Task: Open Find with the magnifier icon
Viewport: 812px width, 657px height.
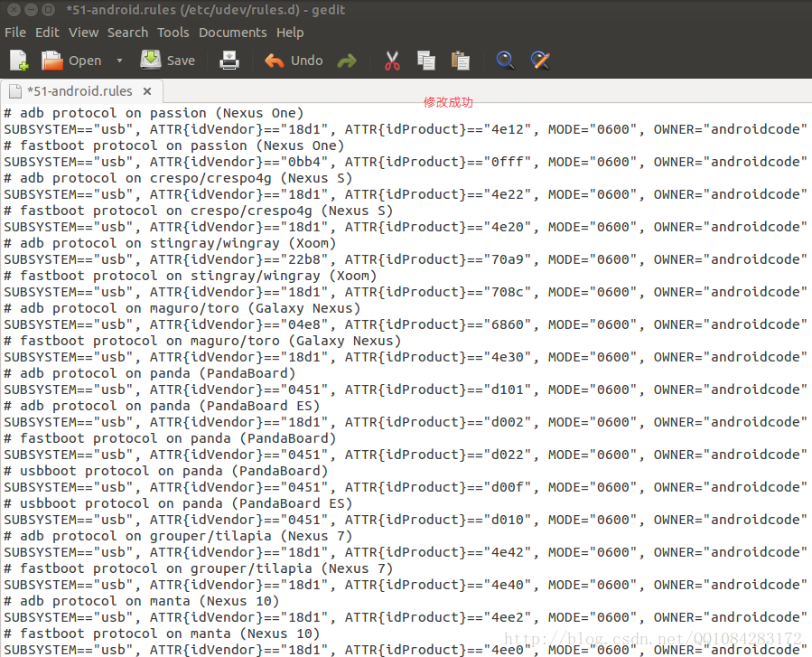Action: click(505, 61)
